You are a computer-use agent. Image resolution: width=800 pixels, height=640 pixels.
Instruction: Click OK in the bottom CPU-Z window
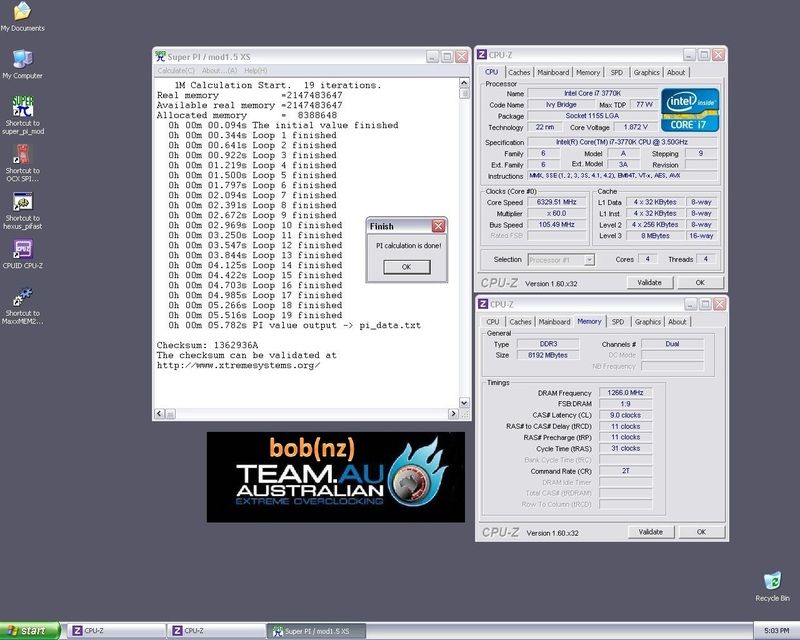(x=701, y=532)
